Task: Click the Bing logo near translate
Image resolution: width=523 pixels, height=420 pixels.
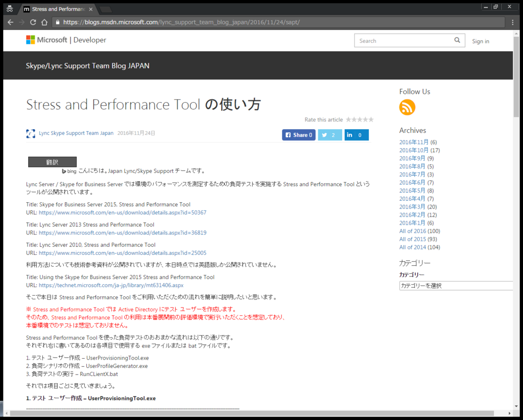Action: tap(69, 171)
